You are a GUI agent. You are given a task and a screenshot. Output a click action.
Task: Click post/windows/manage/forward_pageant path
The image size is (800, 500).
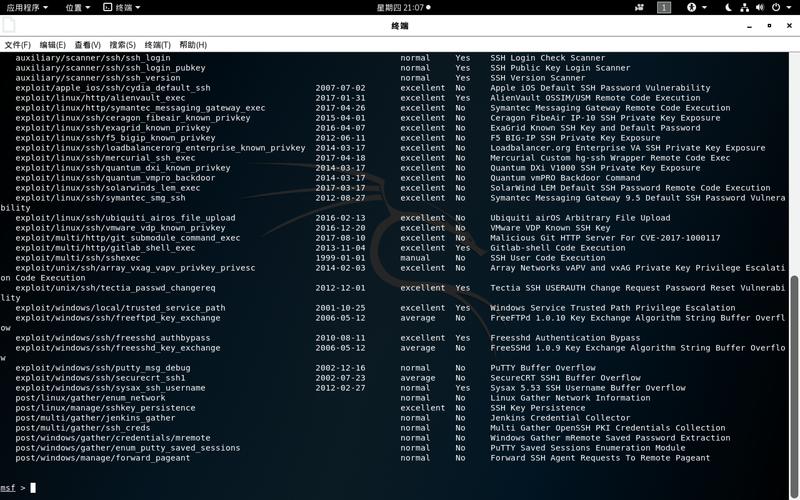tap(103, 458)
